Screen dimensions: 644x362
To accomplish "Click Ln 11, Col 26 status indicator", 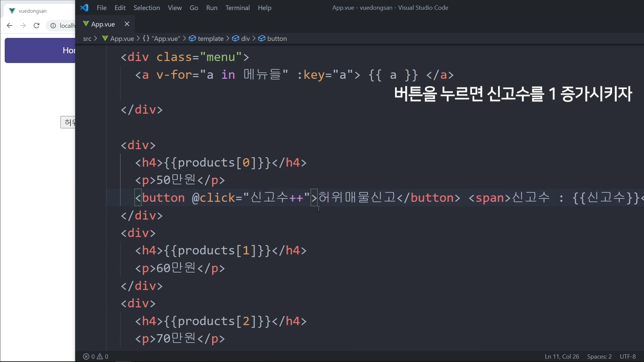I will pos(562,356).
